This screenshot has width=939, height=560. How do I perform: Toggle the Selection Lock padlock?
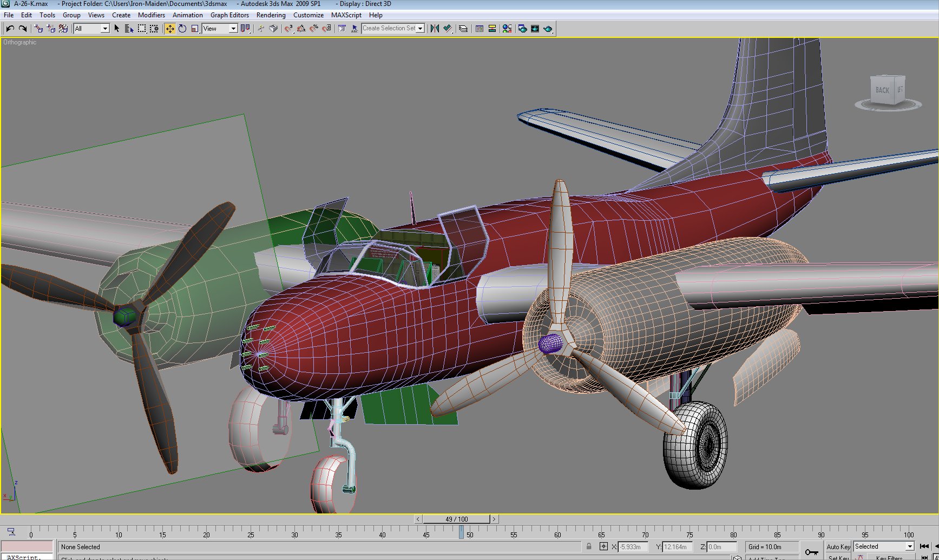click(589, 546)
